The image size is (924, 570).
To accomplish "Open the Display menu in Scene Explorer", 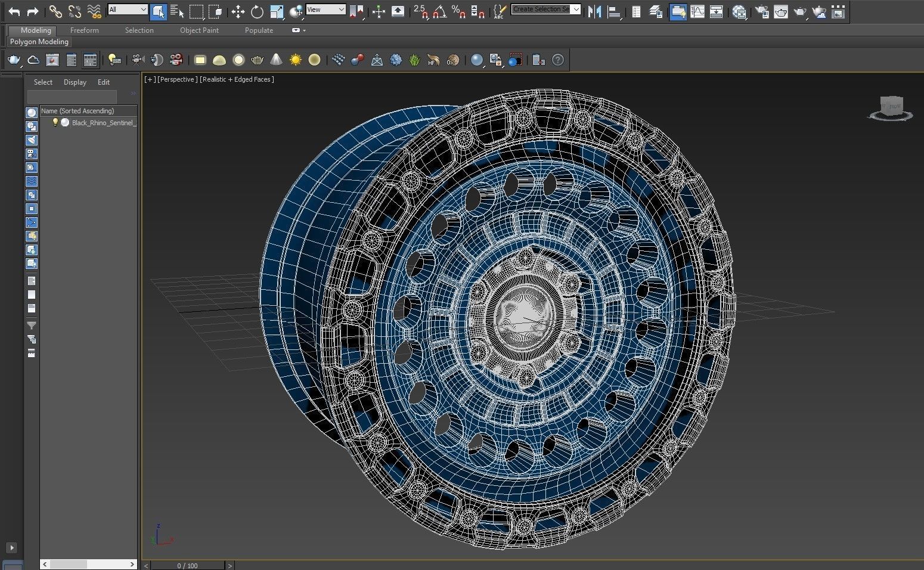I will click(x=75, y=82).
